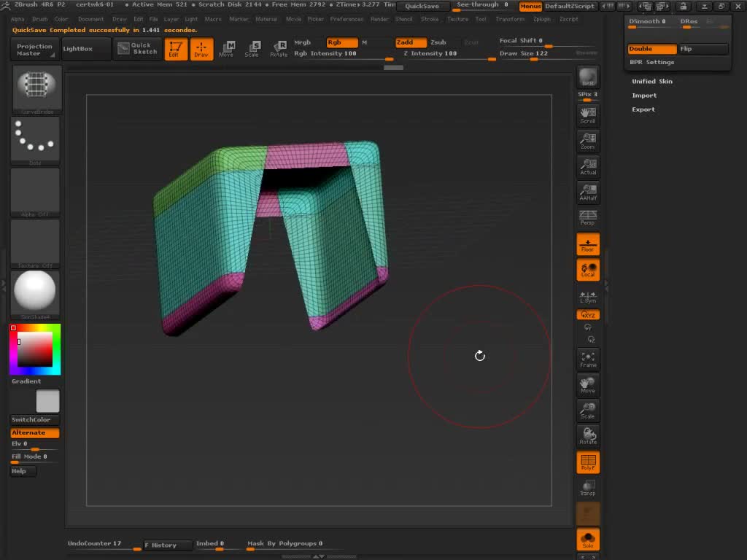Expand Unified Skin section
Viewport: 747px width, 560px height.
point(651,82)
